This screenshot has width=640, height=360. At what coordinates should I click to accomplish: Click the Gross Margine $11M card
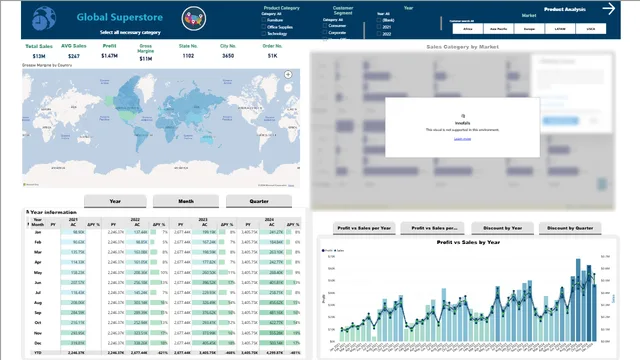pos(146,53)
